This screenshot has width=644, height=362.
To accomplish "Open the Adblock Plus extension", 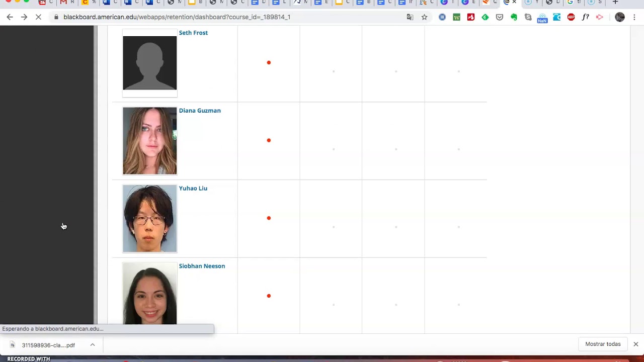I will pos(571,17).
